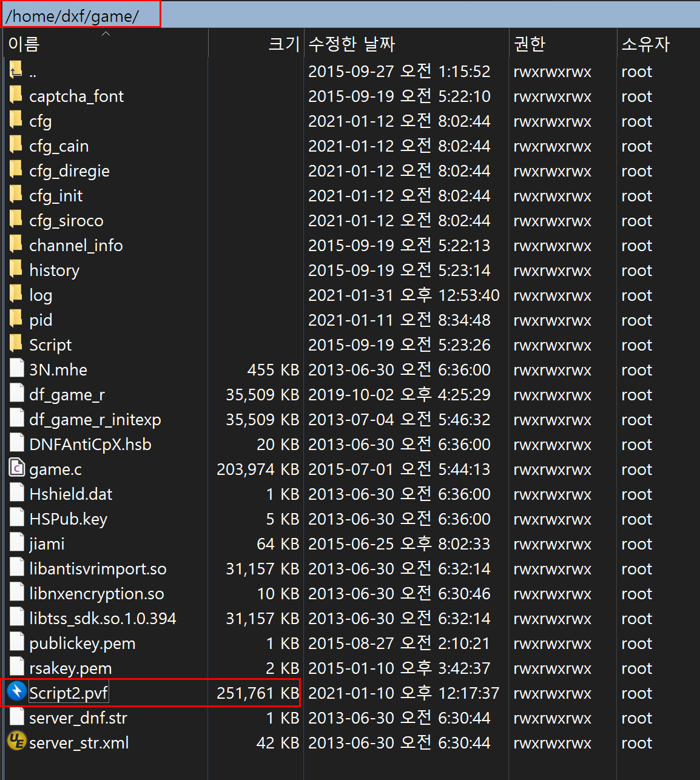Click the libantisvrimport.so file icon
The height and width of the screenshot is (780, 700).
tap(16, 568)
